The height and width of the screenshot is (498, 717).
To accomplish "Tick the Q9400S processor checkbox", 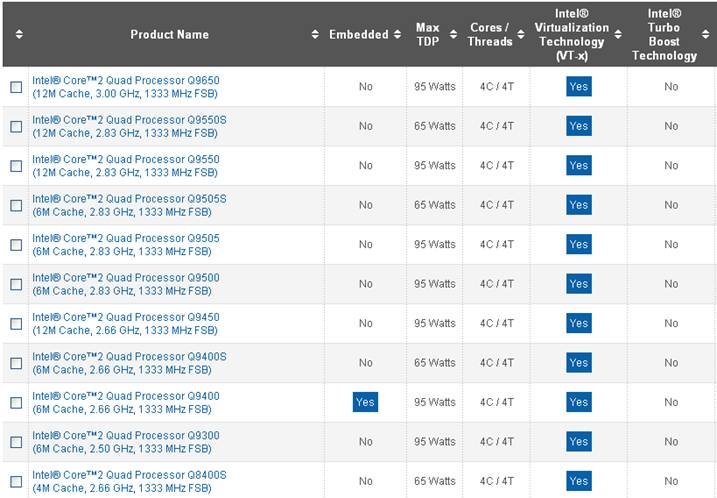I will 16,363.
